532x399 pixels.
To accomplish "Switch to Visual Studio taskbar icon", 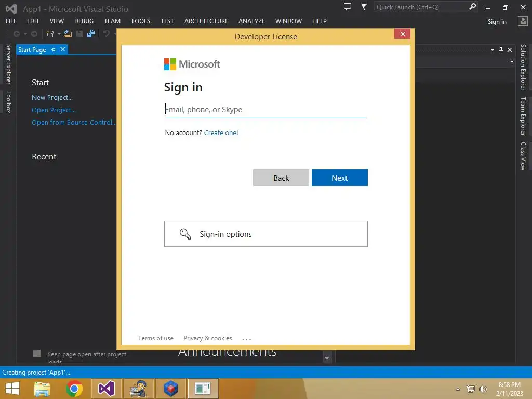I will point(106,389).
